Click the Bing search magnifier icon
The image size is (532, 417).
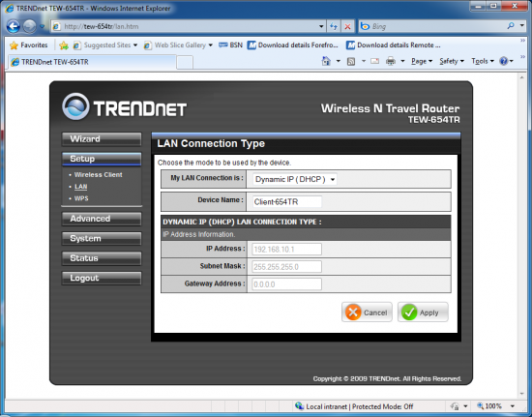pyautogui.click(x=511, y=26)
